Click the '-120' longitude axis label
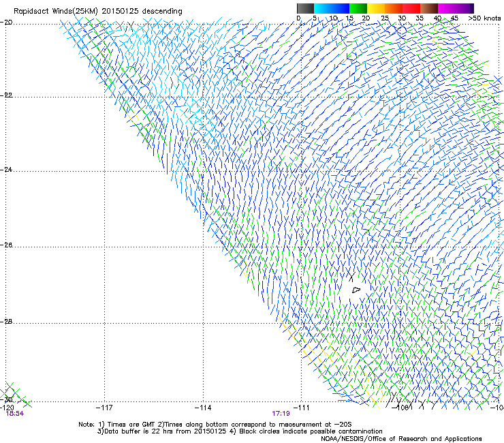Image resolution: width=504 pixels, height=443 pixels. [x=7, y=408]
